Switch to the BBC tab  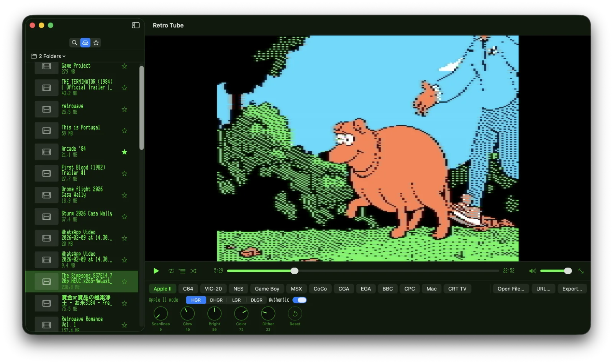pos(387,289)
